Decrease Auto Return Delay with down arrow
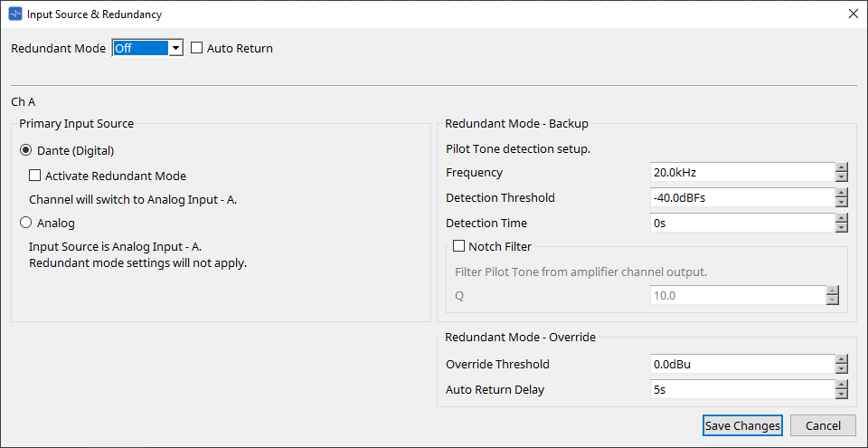Image resolution: width=868 pixels, height=448 pixels. tap(842, 395)
